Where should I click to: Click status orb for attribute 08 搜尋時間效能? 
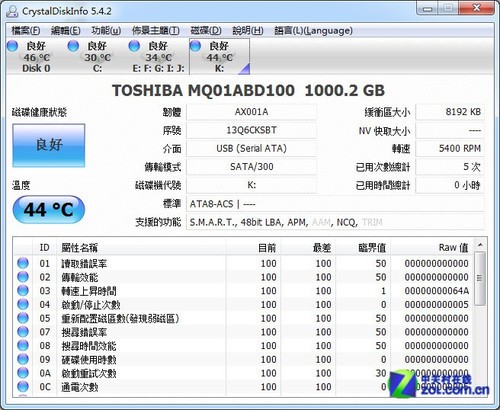(x=23, y=345)
